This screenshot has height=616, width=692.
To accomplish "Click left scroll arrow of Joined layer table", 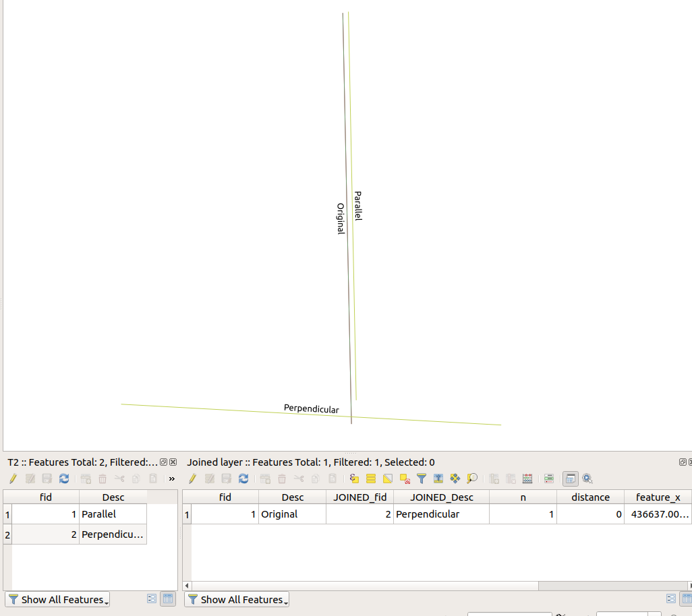I will [187, 586].
